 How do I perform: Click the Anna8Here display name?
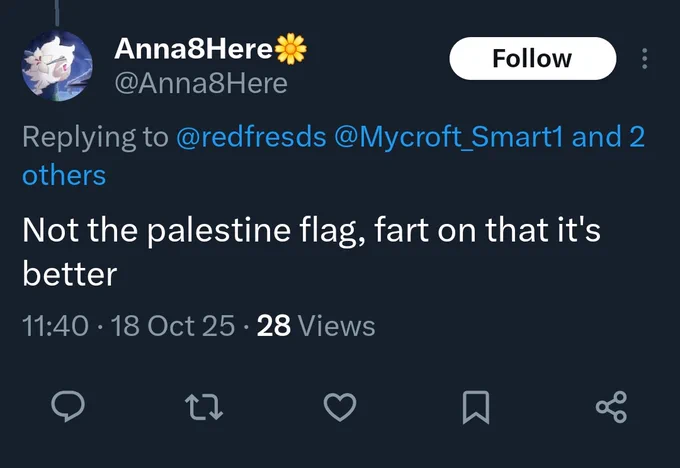pyautogui.click(x=193, y=49)
